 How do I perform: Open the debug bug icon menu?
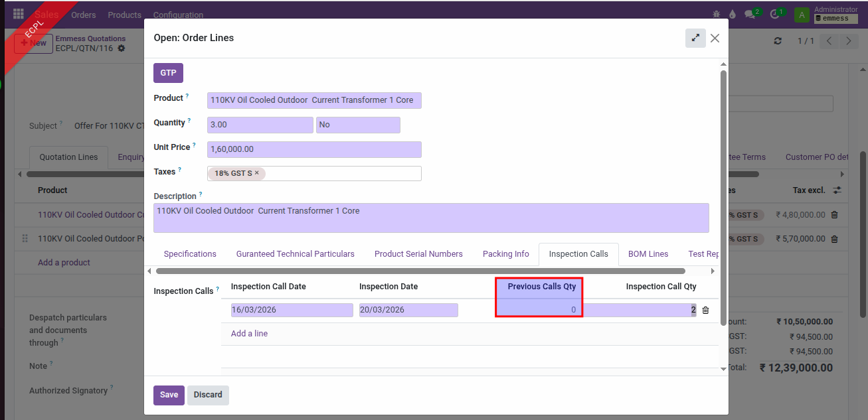(716, 14)
